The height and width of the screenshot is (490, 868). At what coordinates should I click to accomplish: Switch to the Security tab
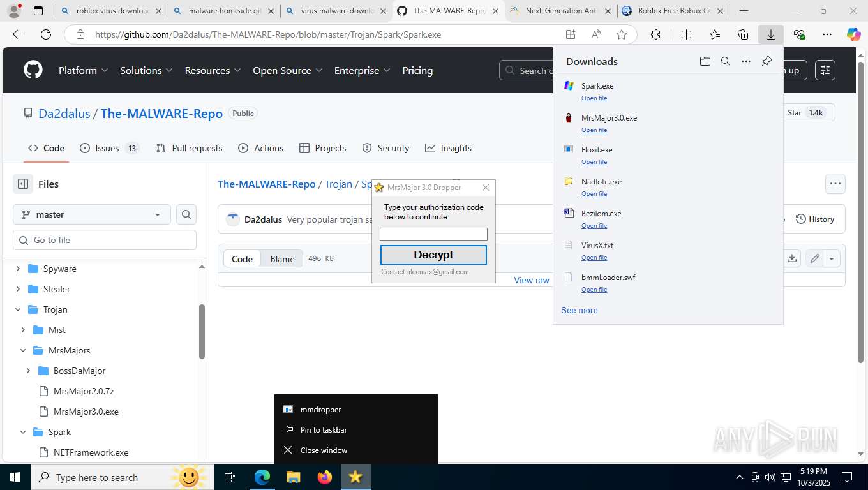click(x=385, y=148)
